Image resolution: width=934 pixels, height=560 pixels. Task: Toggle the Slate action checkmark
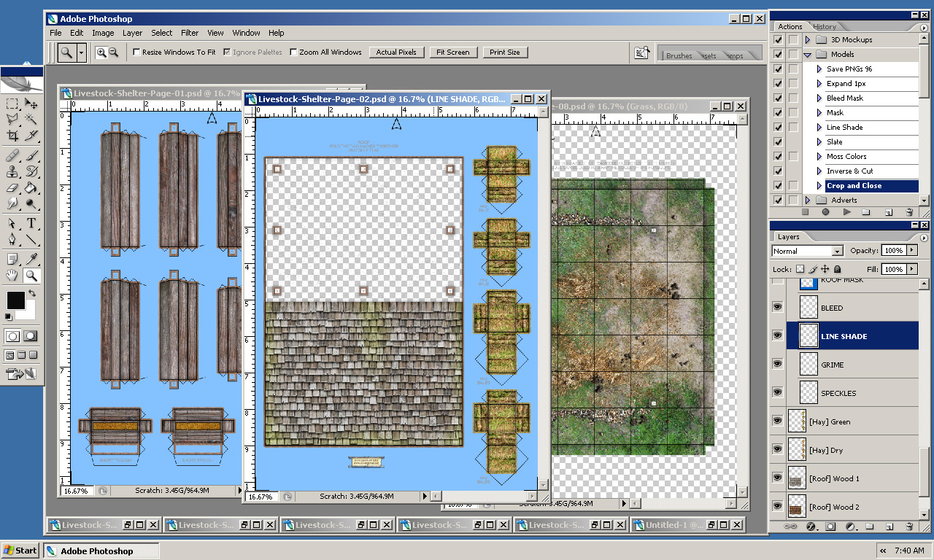(x=778, y=141)
